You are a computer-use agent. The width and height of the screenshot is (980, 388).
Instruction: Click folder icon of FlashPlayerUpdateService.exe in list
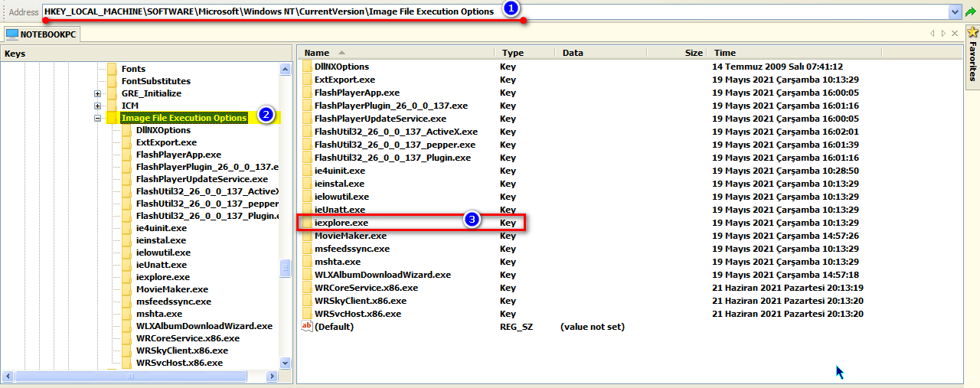coord(307,119)
